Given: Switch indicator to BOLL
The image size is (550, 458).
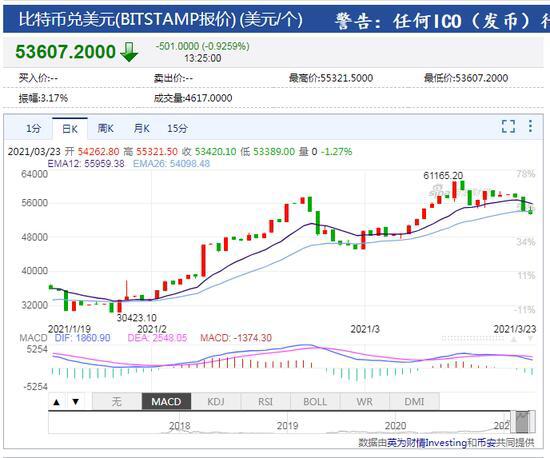Looking at the screenshot, I should (x=315, y=401).
